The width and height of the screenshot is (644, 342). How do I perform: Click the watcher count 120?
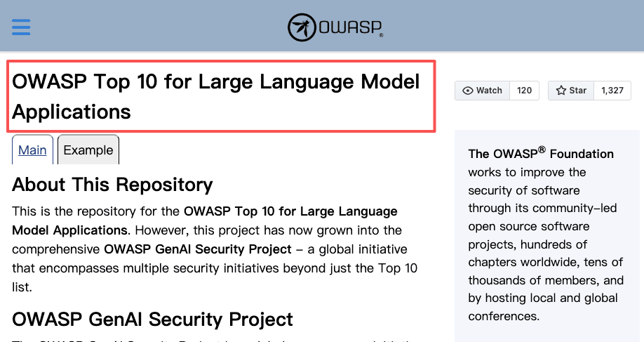[x=524, y=91]
